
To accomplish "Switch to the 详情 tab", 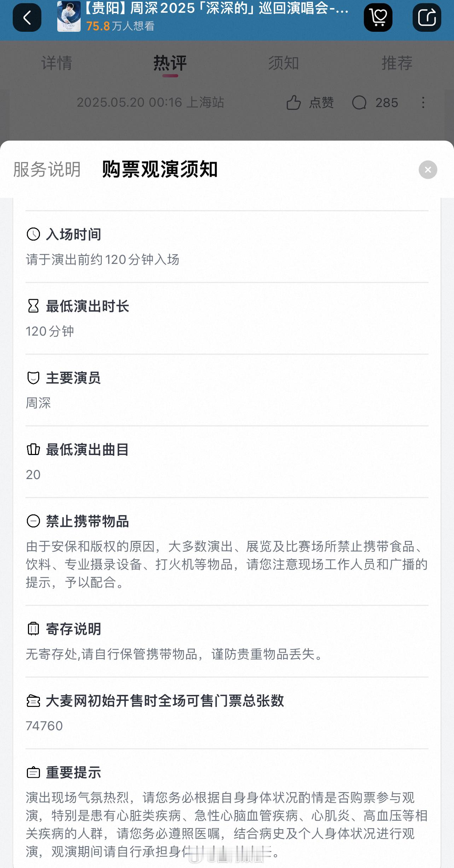I will click(57, 63).
